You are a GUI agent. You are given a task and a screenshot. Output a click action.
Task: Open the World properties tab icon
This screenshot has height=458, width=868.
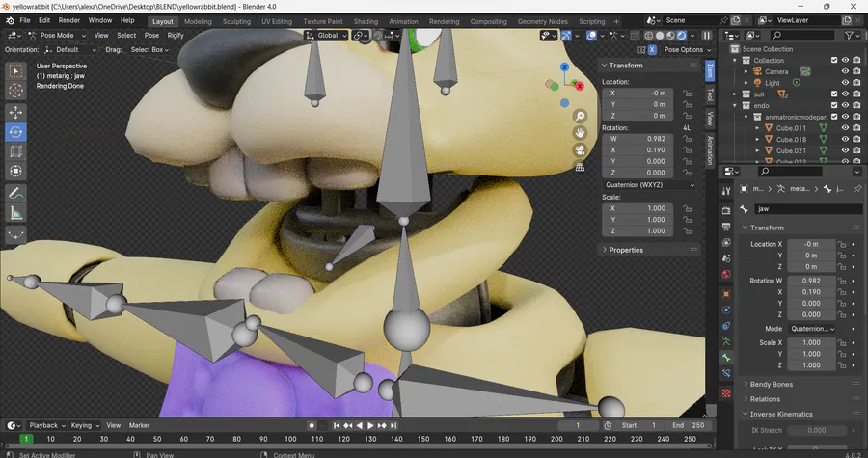coord(726,275)
